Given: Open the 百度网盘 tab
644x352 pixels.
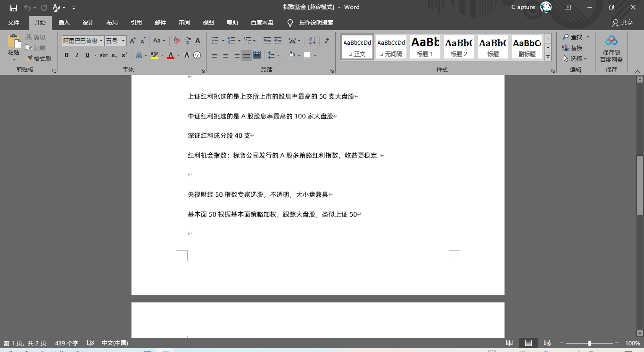Looking at the screenshot, I should pyautogui.click(x=262, y=23).
